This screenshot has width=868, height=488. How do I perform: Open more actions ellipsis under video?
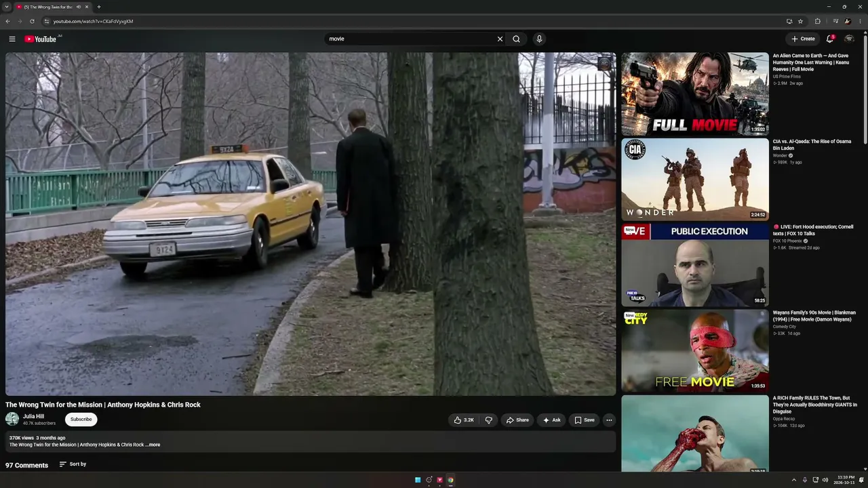[x=609, y=420]
